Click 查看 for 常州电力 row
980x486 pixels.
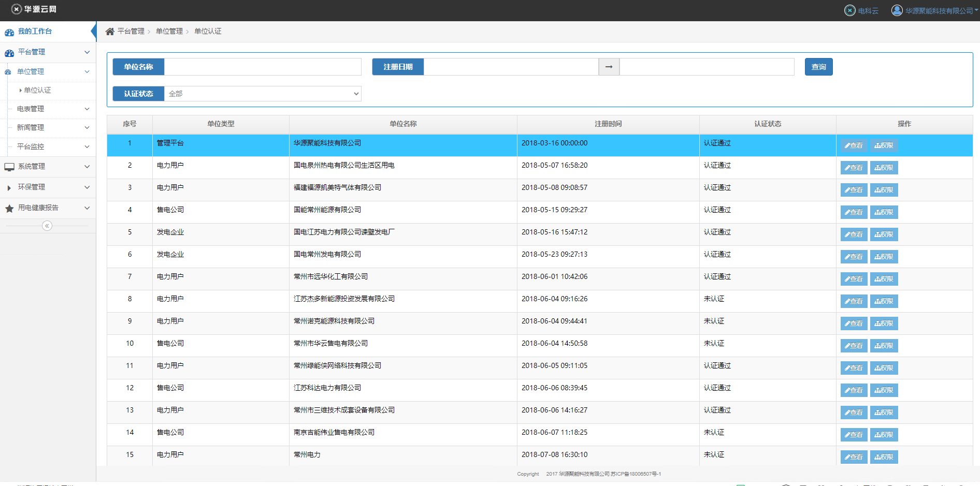854,457
